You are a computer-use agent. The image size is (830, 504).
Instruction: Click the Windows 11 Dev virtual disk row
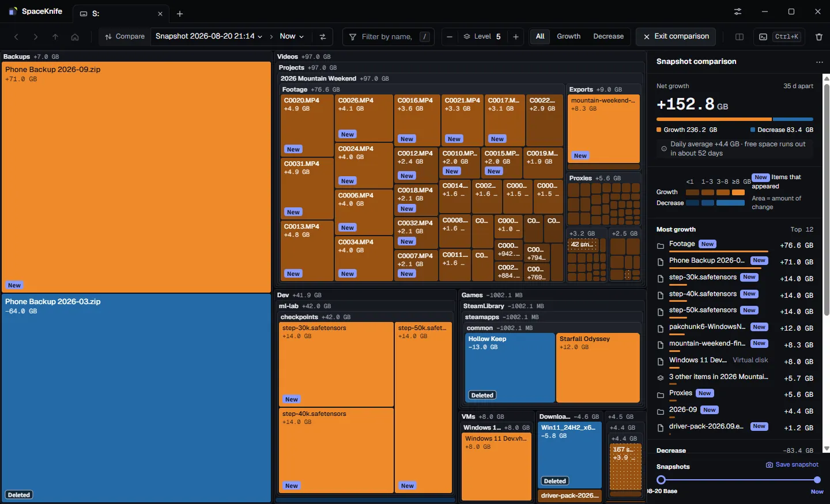coord(735,361)
